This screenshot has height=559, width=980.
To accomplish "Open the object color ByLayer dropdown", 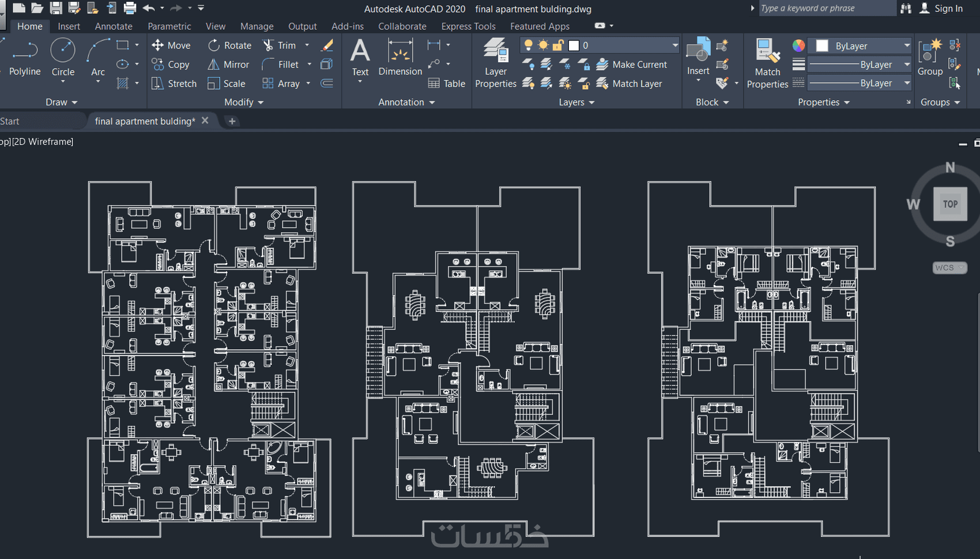I will 906,46.
